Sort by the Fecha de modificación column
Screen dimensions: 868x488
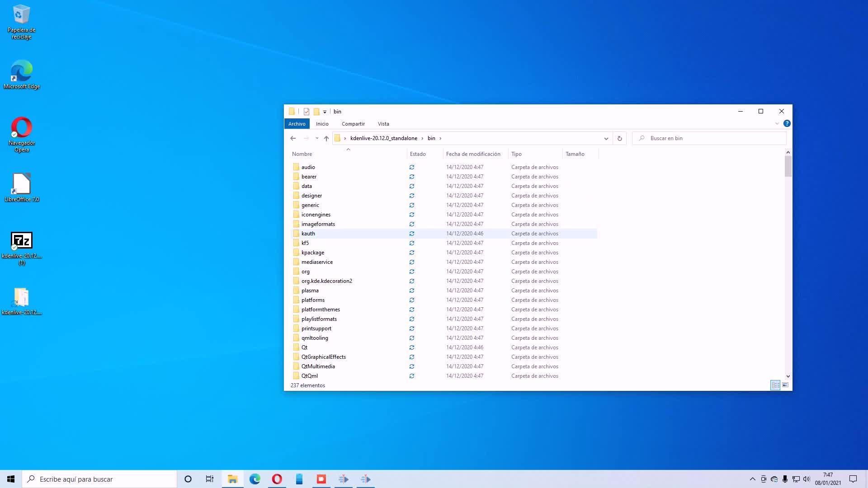pyautogui.click(x=473, y=154)
